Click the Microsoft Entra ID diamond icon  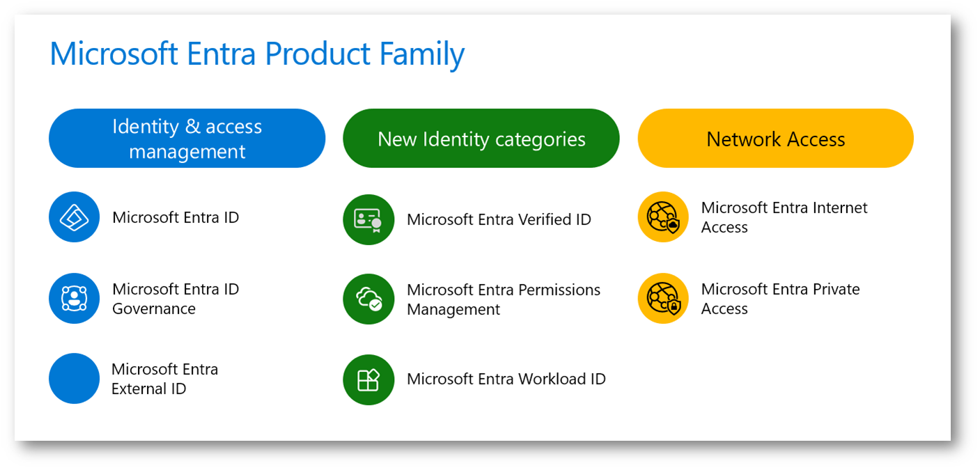point(74,217)
